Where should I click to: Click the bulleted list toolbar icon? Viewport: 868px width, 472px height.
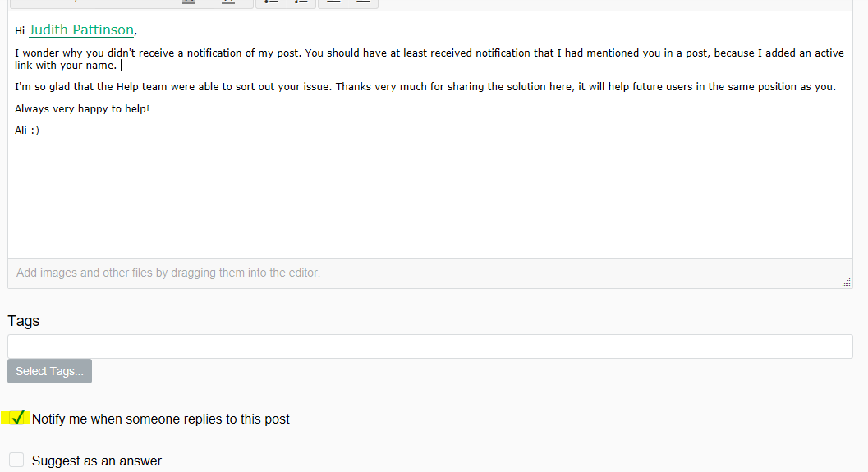(271, 2)
